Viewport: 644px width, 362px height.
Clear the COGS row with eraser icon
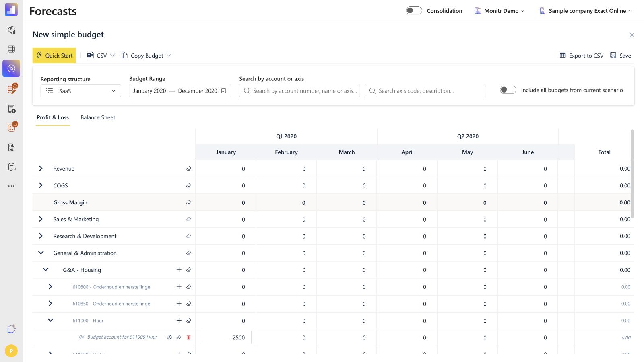(x=188, y=185)
